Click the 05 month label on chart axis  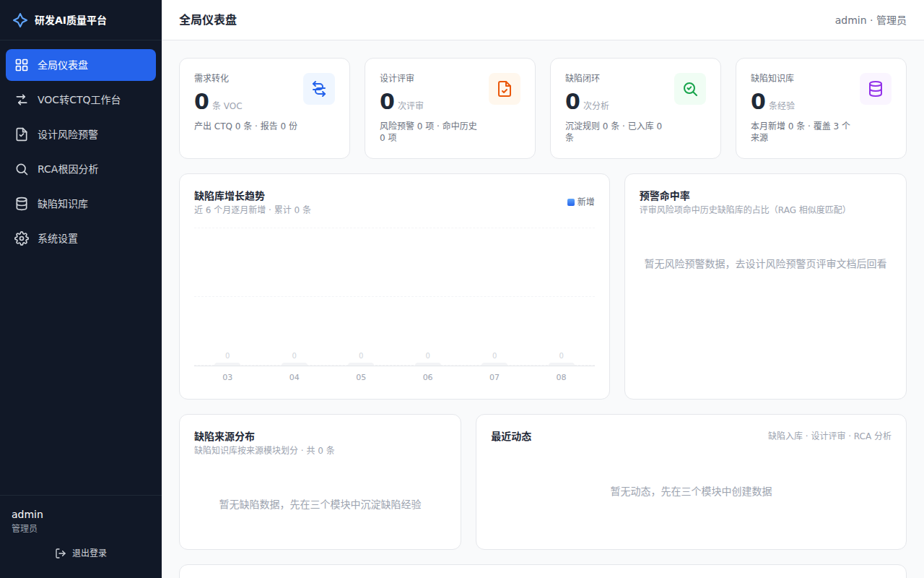tap(361, 377)
